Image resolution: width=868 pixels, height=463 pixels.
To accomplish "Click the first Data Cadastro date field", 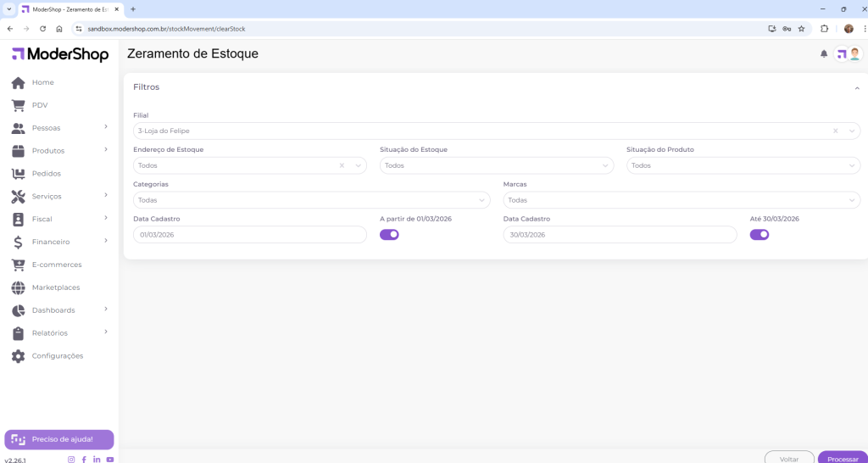I will 250,235.
